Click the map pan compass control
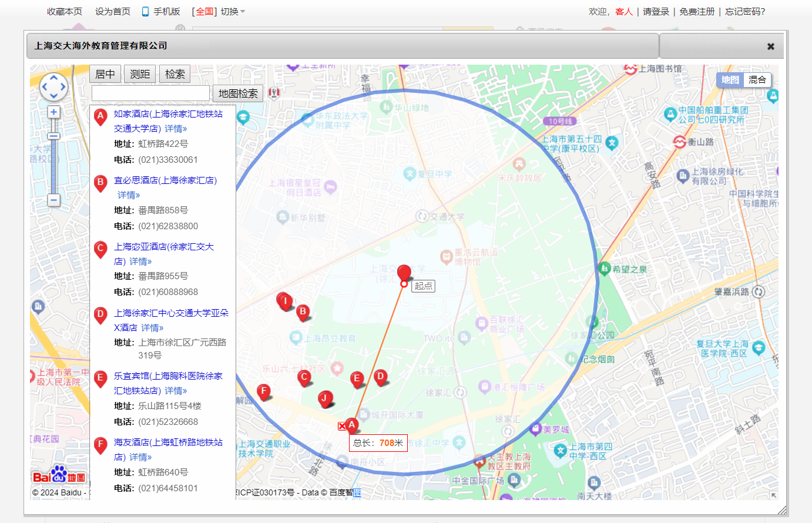Viewport: 812px width, 523px height. [53, 87]
